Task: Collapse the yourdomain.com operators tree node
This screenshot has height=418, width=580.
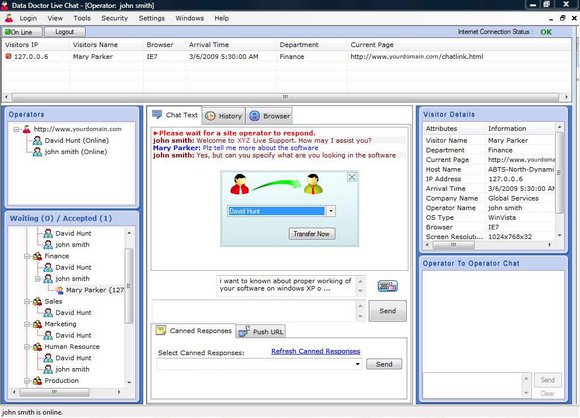Action: coord(16,129)
